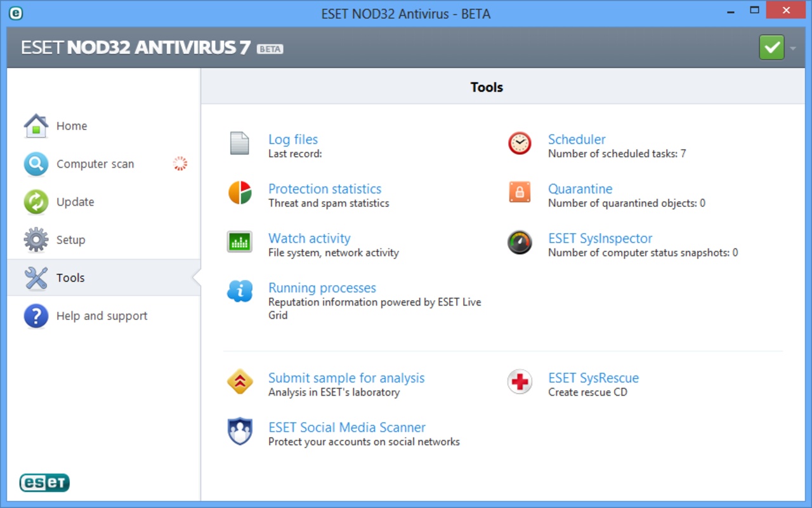Open Setup from the sidebar
Image resolution: width=812 pixels, height=508 pixels.
point(70,240)
